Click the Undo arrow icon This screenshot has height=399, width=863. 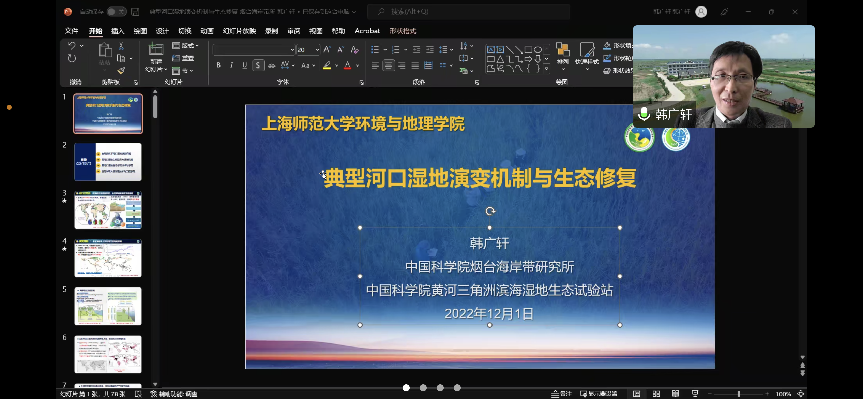point(72,46)
